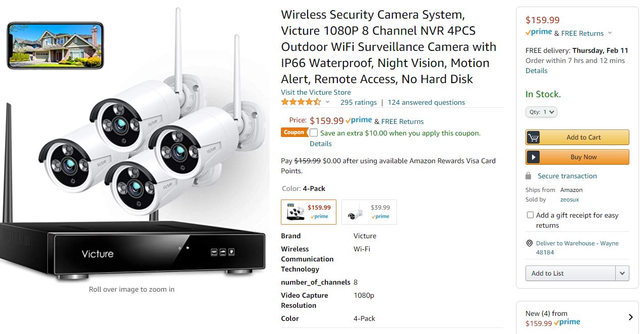644x334 pixels.
Task: Expand the Add to List dropdown arrow
Action: [622, 274]
